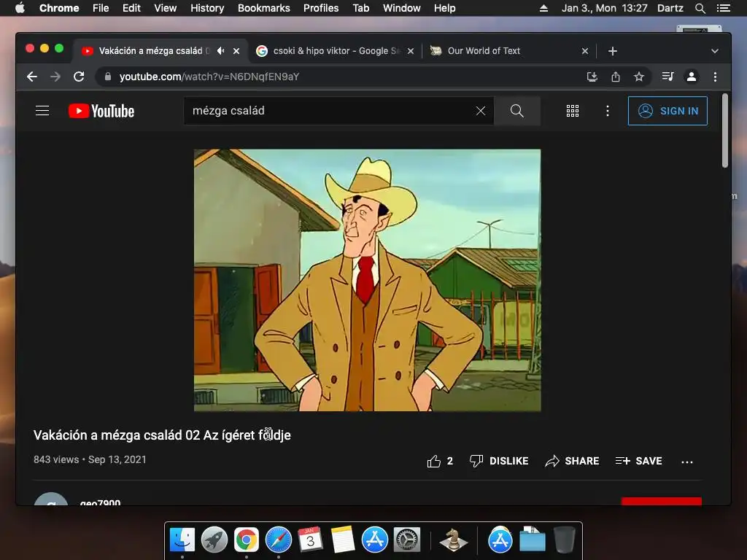Open the Tab menu
Viewport: 747px width, 560px height.
click(x=360, y=8)
